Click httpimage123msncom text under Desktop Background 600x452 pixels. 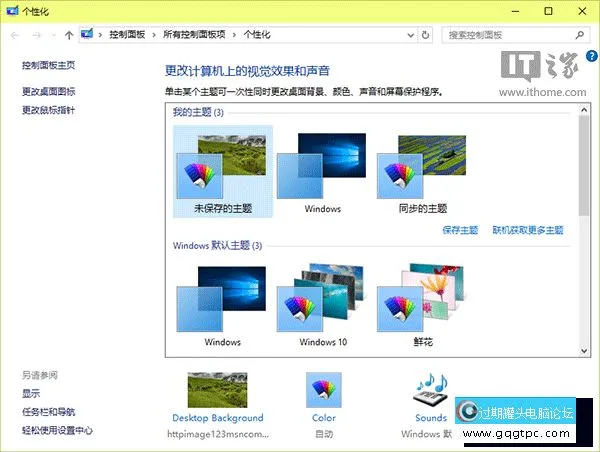coord(218,434)
